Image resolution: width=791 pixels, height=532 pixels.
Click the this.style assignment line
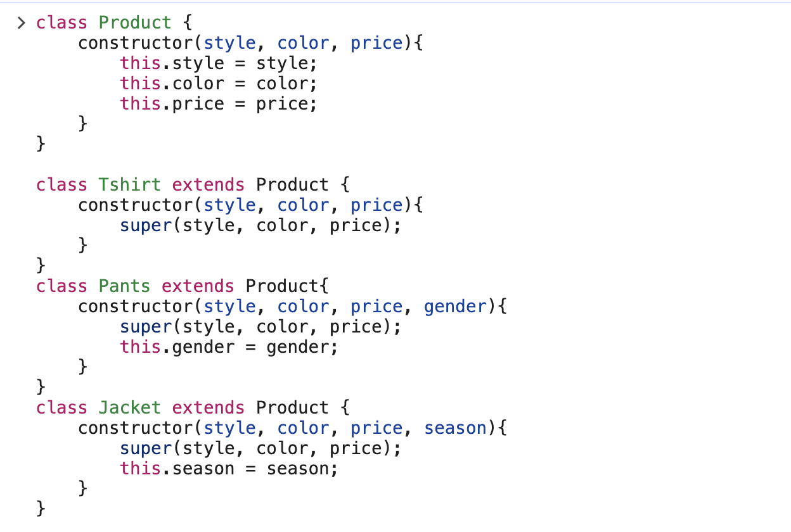(219, 63)
